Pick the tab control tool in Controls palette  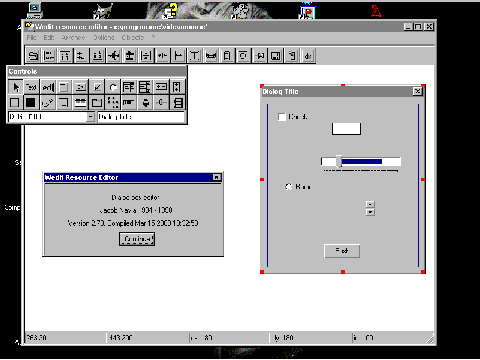(x=97, y=103)
